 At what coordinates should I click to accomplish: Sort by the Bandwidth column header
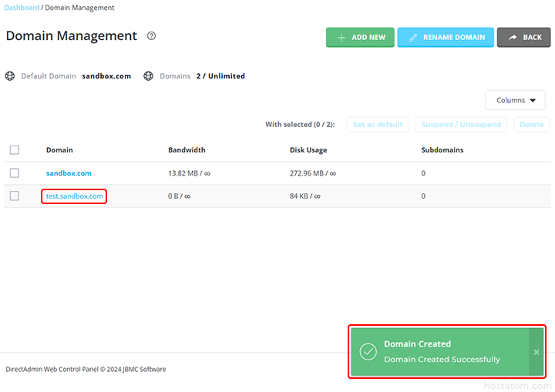(x=187, y=150)
